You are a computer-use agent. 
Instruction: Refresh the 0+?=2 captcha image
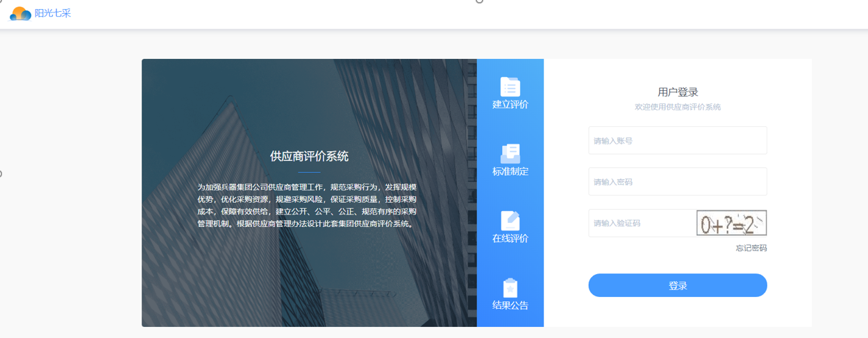click(x=732, y=223)
